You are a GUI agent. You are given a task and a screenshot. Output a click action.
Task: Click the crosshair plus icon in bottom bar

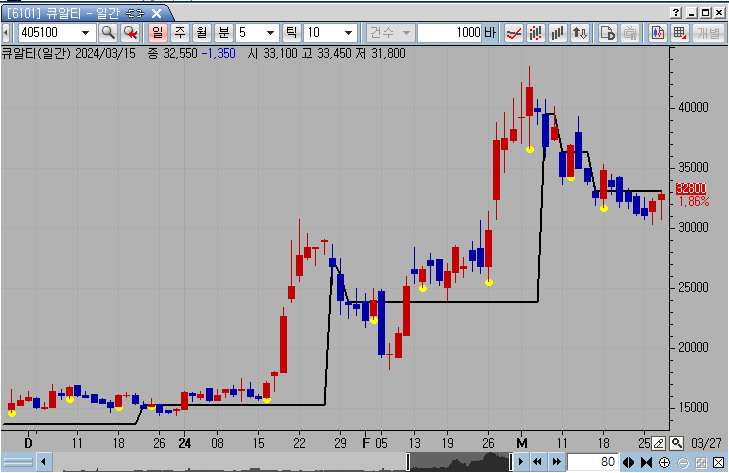[665, 462]
